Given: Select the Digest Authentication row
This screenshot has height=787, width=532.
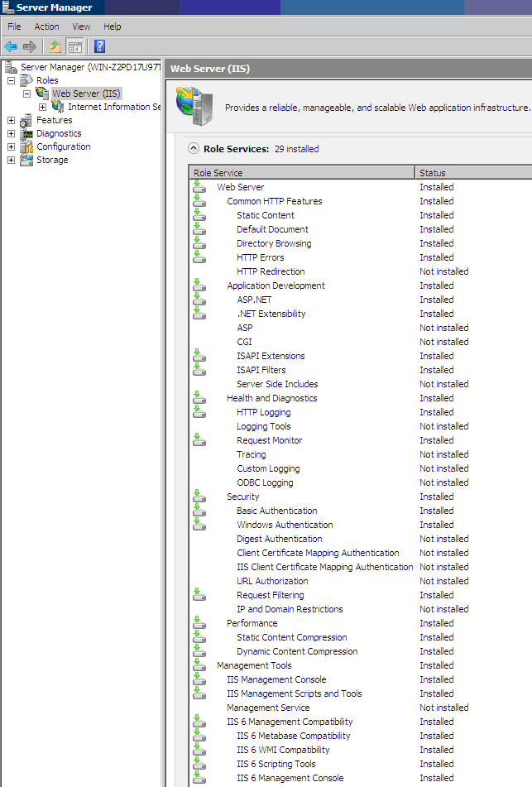Looking at the screenshot, I should coord(361,539).
